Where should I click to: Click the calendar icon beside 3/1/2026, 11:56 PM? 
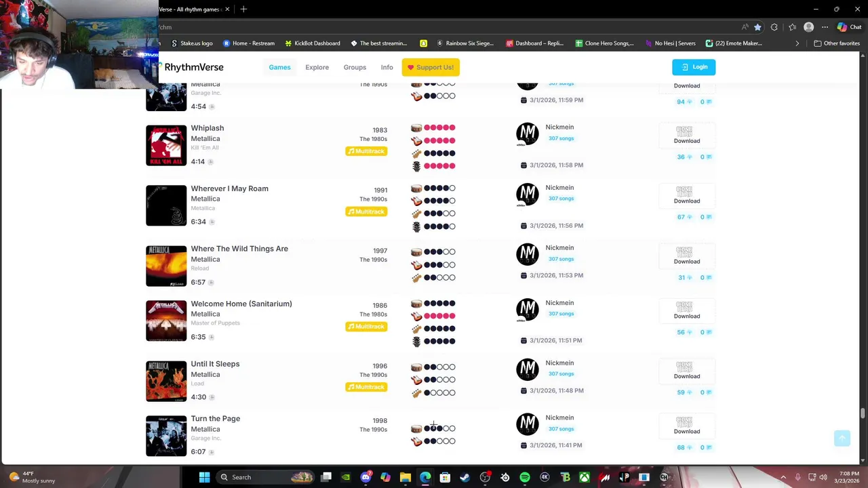point(524,226)
